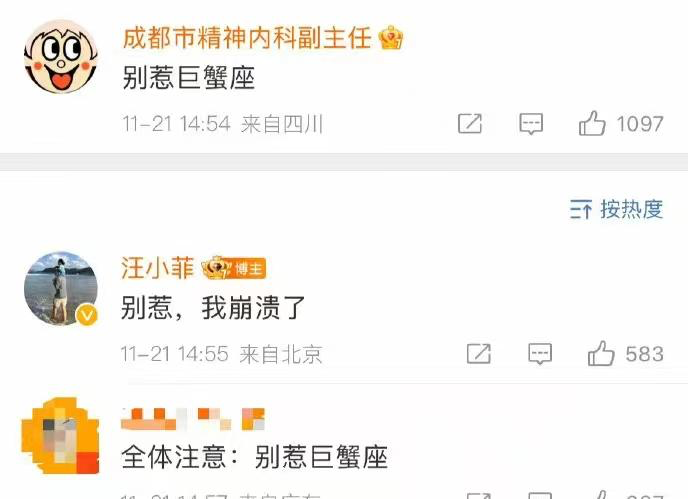The image size is (688, 499).
Task: Tap the blurred username of third commenter
Action: [x=193, y=419]
